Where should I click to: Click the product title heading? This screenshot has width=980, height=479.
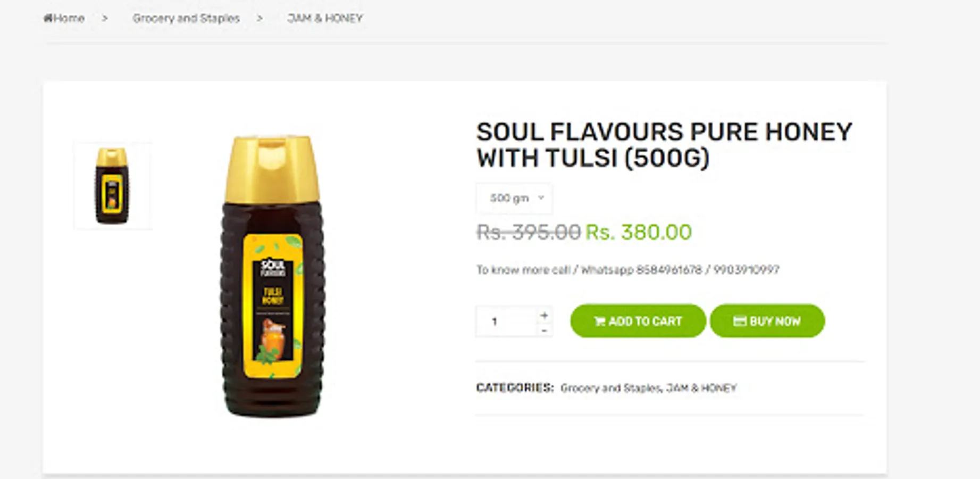[664, 145]
